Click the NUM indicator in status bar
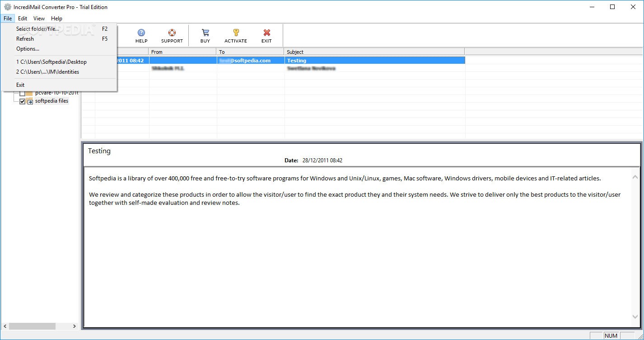The width and height of the screenshot is (644, 340). [611, 336]
